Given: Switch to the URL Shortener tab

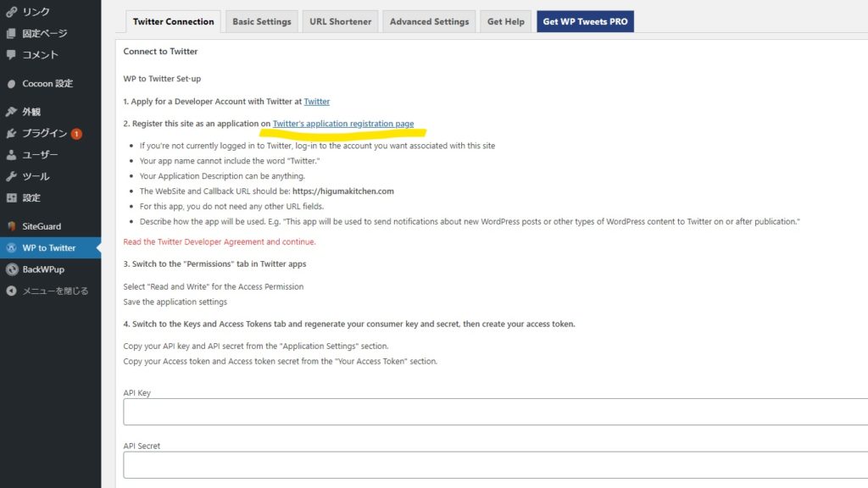Looking at the screenshot, I should click(x=341, y=21).
